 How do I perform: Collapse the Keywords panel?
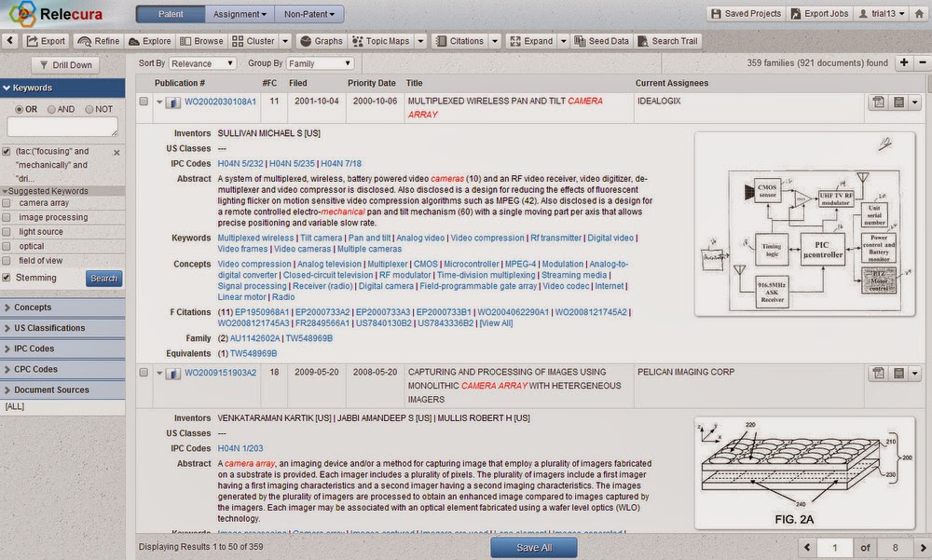click(62, 88)
